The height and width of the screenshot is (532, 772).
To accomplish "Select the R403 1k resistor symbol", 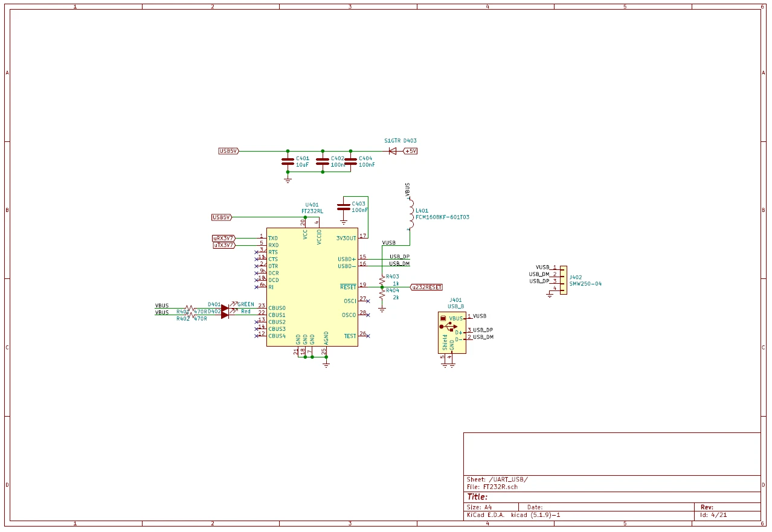I will coord(382,280).
